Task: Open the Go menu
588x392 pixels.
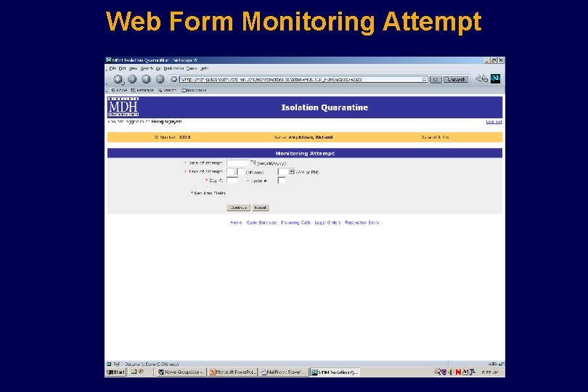Action: (x=158, y=69)
